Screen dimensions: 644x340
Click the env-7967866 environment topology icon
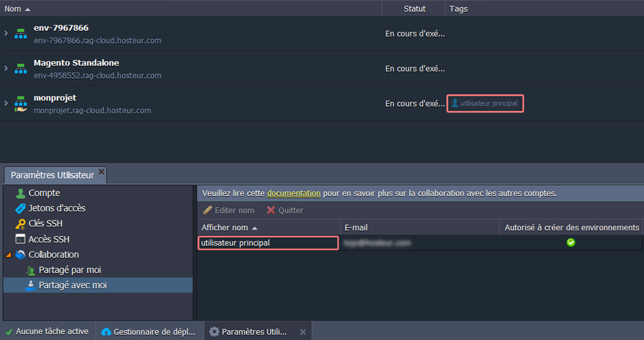point(21,34)
